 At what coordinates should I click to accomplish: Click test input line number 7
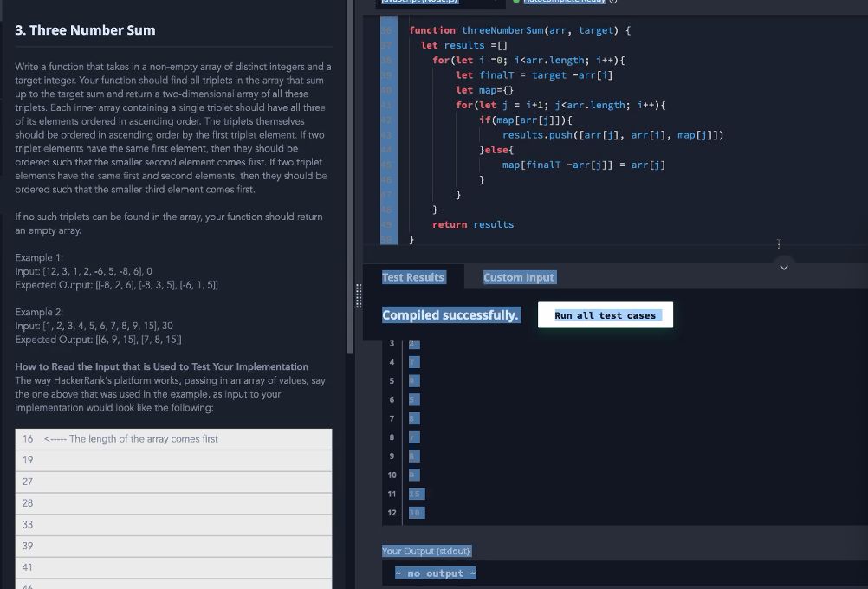pos(392,418)
